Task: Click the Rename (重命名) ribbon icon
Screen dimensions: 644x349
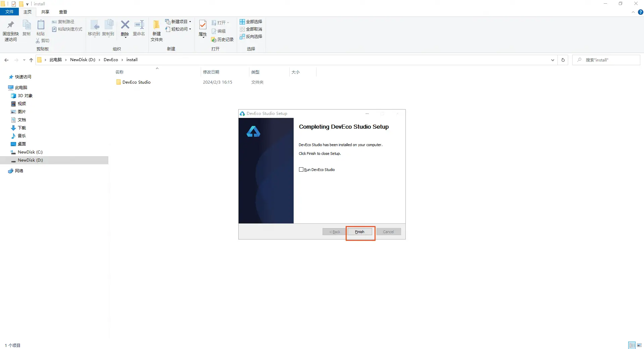Action: click(139, 26)
